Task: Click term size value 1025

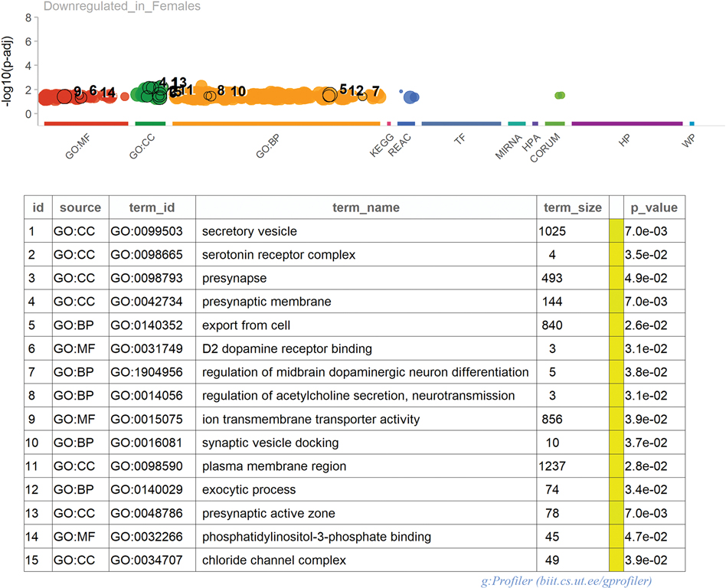Action: [x=552, y=231]
